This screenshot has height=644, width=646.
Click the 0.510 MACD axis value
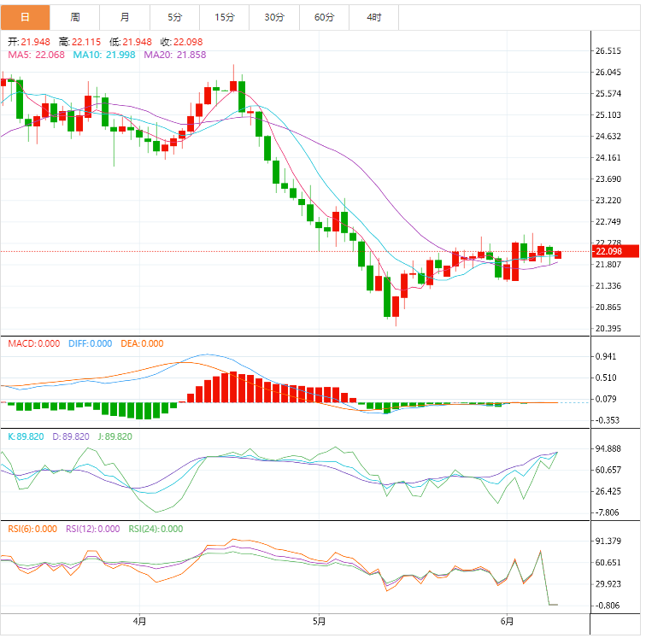(606, 378)
